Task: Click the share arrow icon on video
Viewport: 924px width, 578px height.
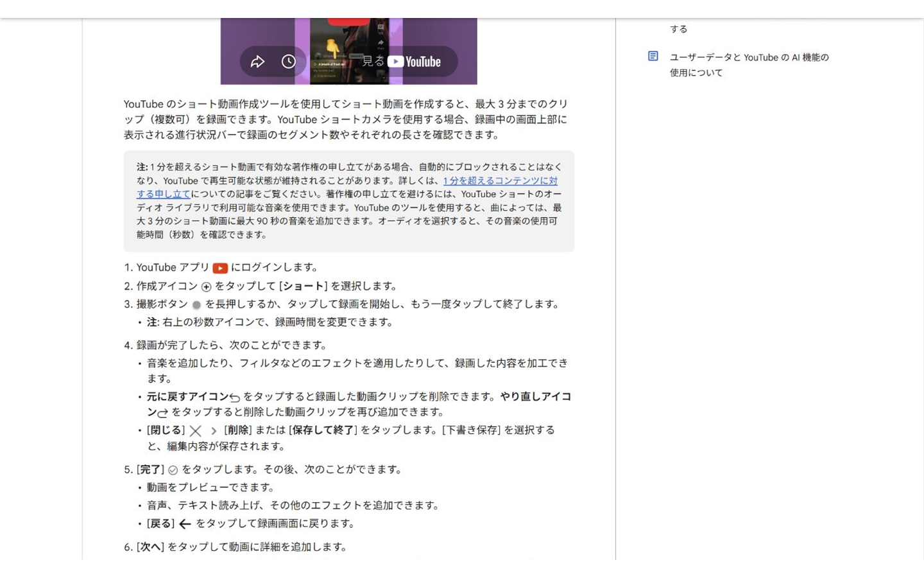Action: coord(257,62)
